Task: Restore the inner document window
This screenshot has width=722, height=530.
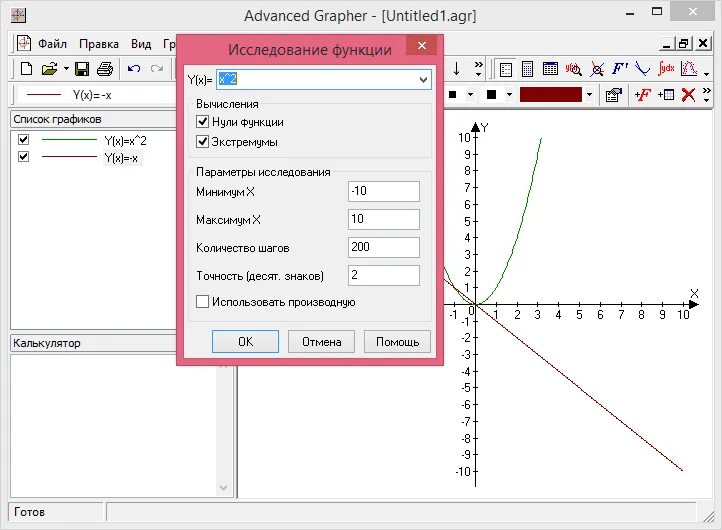Action: coord(684,44)
